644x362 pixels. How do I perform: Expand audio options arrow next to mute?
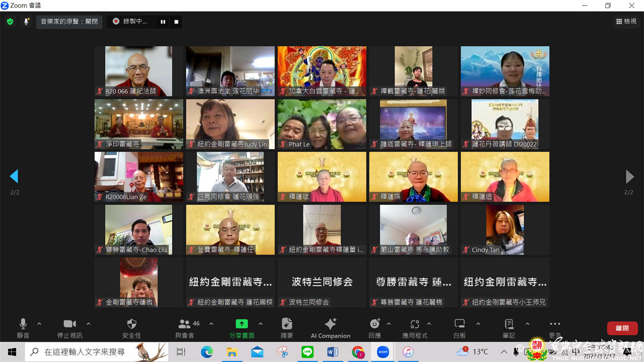click(x=39, y=323)
